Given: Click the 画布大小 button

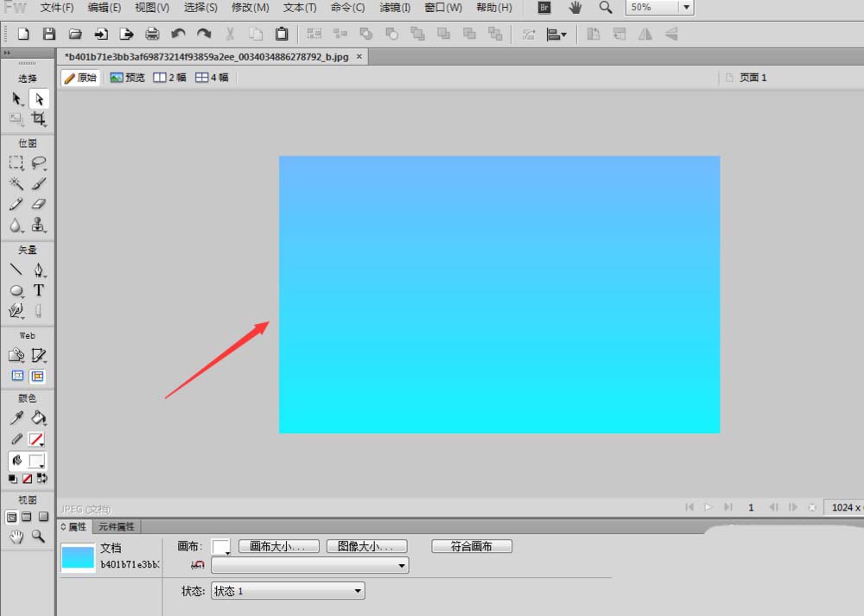Looking at the screenshot, I should tap(279, 546).
